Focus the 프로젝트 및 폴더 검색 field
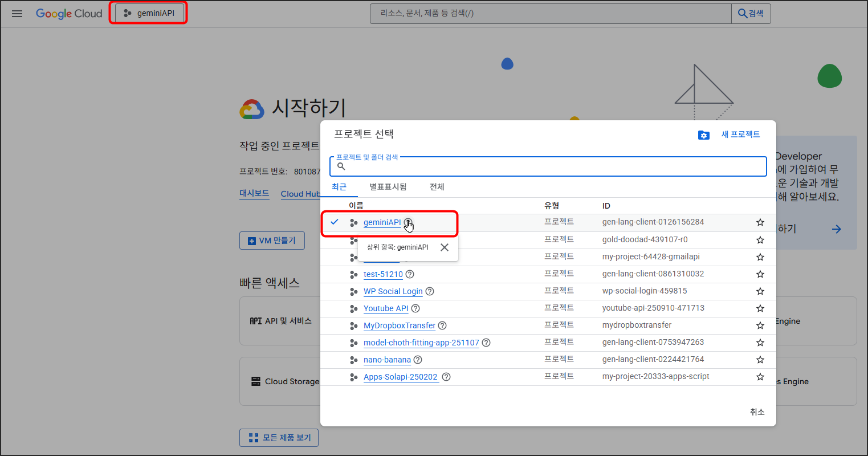The height and width of the screenshot is (456, 868). pos(548,166)
